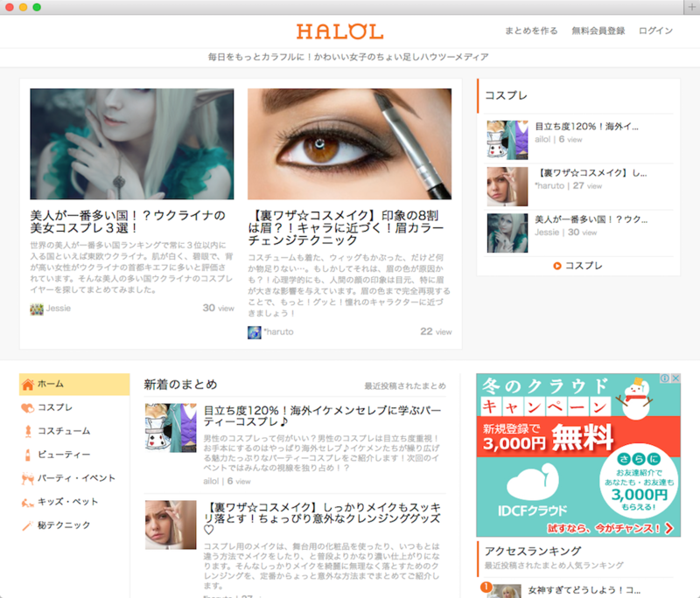
Task: Open the ad info icon
Action: tap(665, 379)
